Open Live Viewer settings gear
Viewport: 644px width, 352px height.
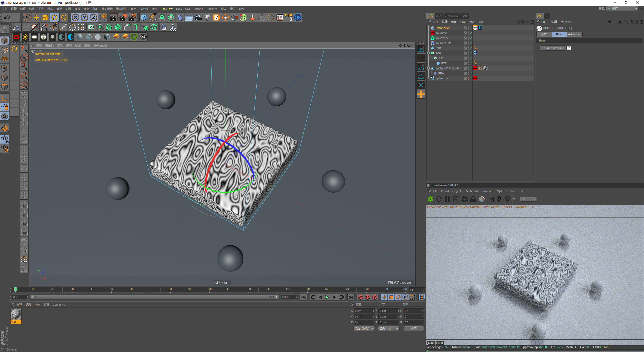point(464,199)
